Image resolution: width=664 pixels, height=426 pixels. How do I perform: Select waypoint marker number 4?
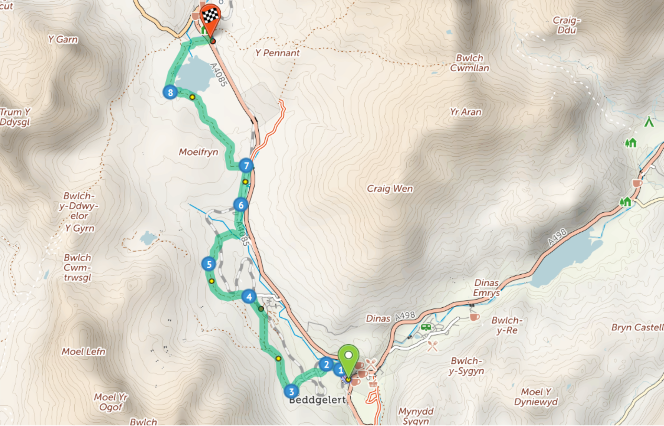tap(249, 297)
